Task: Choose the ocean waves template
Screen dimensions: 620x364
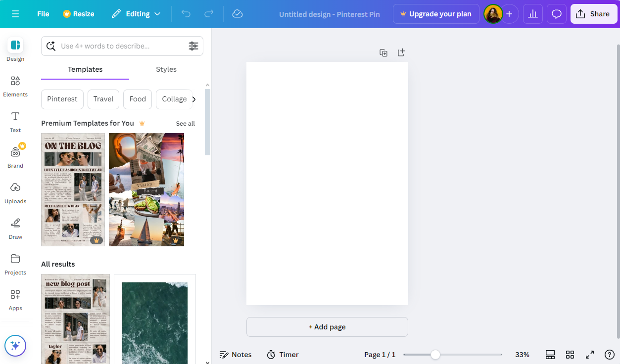Action: coord(155,319)
